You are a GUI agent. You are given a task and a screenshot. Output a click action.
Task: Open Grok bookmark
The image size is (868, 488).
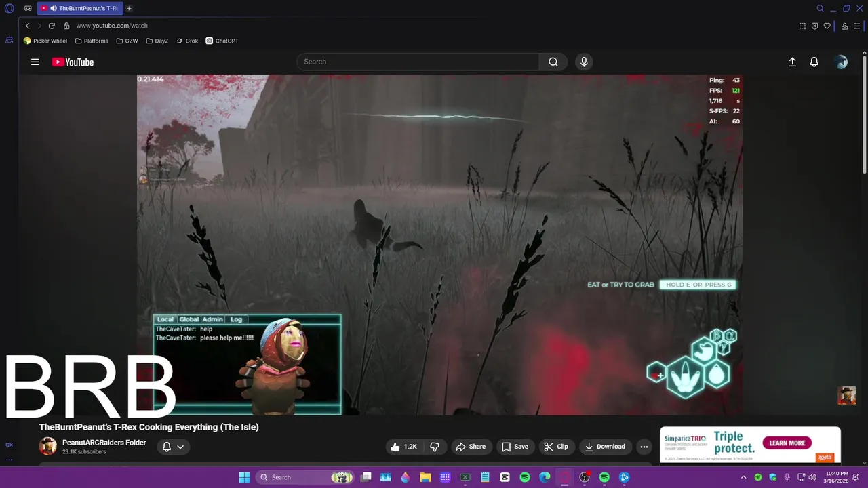pos(187,41)
